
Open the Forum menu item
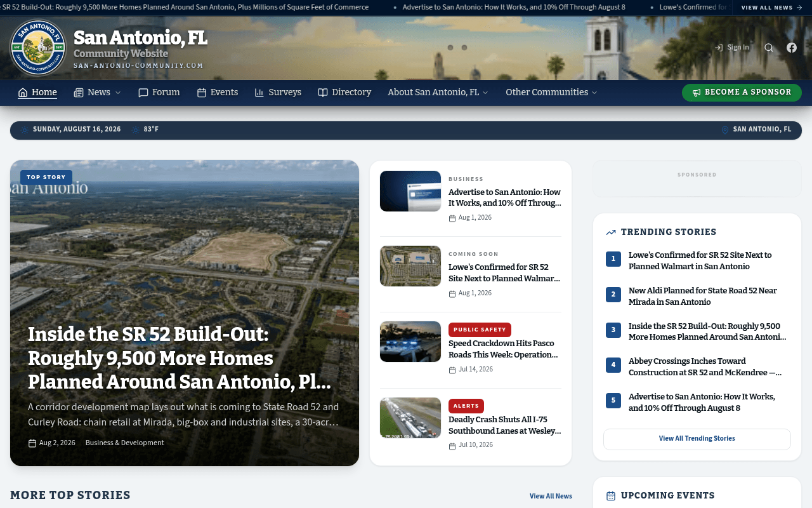click(159, 93)
